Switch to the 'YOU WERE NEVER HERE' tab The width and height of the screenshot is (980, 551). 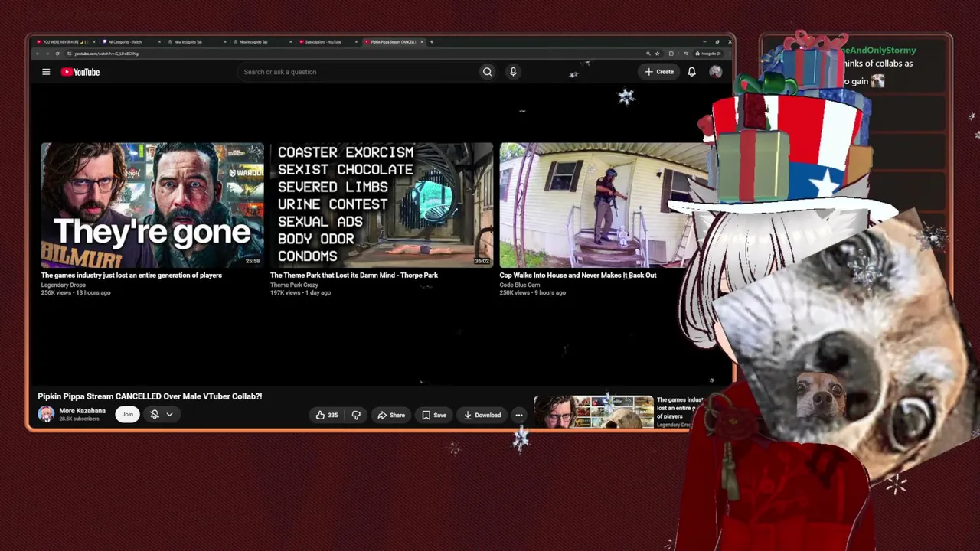point(64,42)
